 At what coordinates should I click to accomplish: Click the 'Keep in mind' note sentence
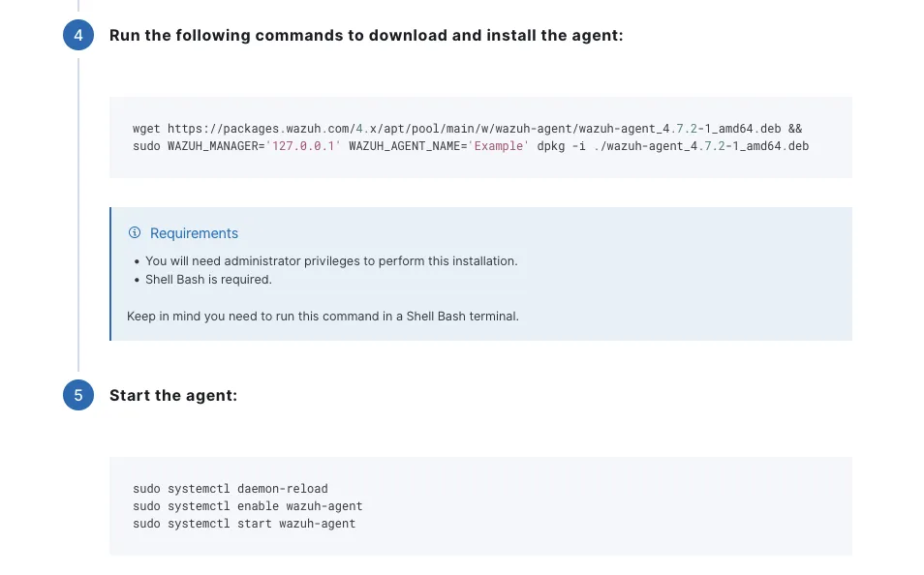click(x=323, y=317)
